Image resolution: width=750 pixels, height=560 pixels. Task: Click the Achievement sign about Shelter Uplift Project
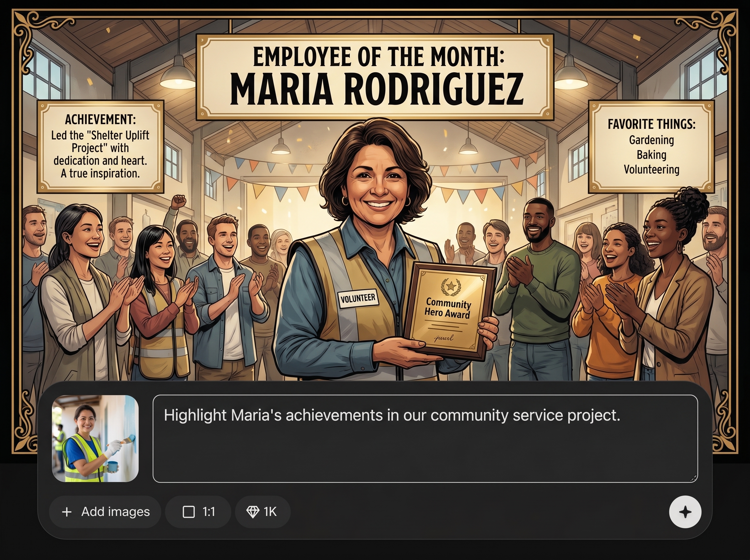coord(100,147)
